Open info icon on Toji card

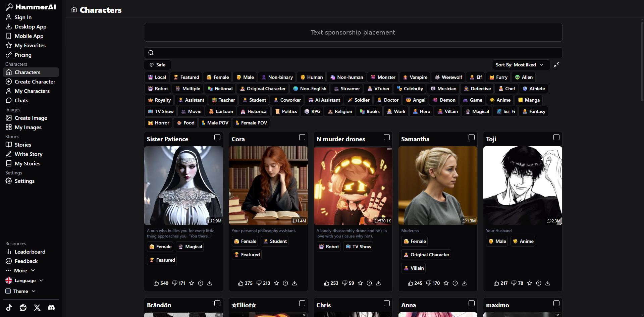pos(539,283)
